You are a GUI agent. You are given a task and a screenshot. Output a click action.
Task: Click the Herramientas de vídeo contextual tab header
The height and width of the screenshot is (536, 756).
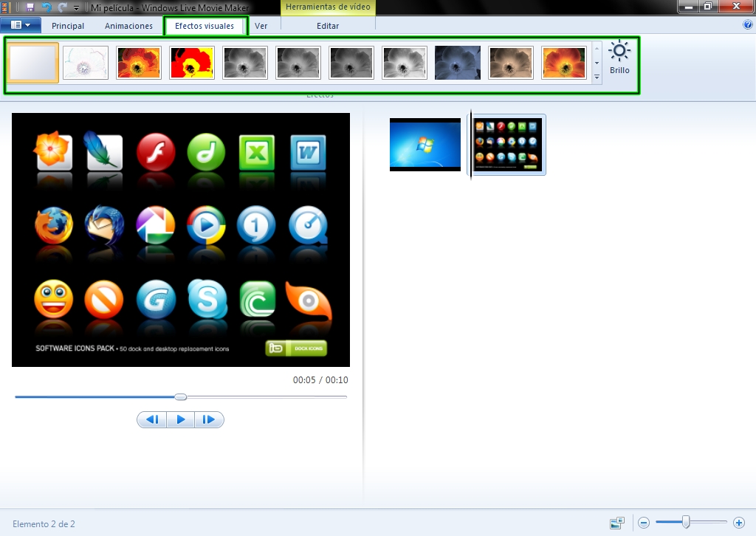click(328, 7)
